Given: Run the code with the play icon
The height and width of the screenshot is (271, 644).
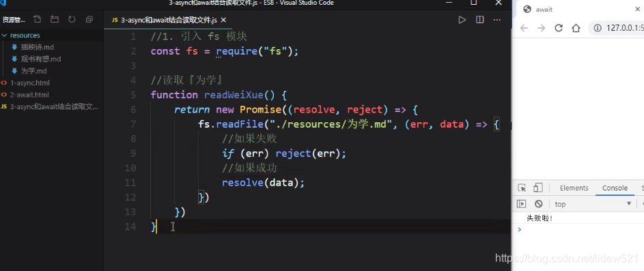Looking at the screenshot, I should click(462, 20).
